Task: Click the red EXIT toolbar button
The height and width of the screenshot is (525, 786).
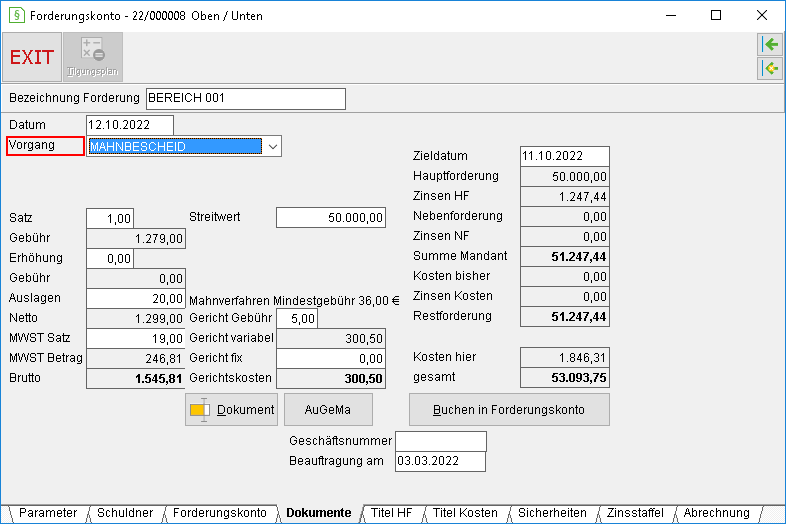Action: (x=32, y=57)
